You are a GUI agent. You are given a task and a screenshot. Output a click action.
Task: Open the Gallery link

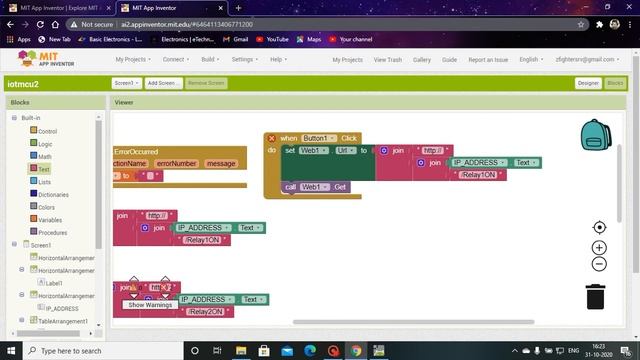point(422,60)
